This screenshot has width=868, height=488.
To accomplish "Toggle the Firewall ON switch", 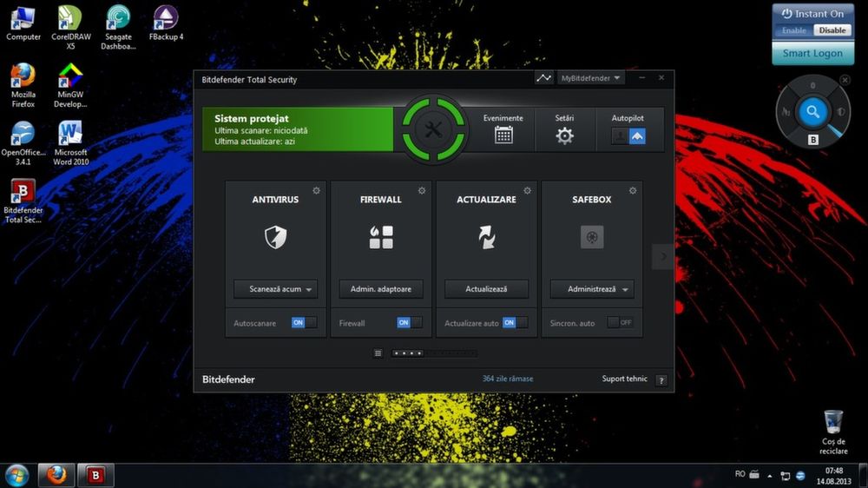I will coord(410,322).
